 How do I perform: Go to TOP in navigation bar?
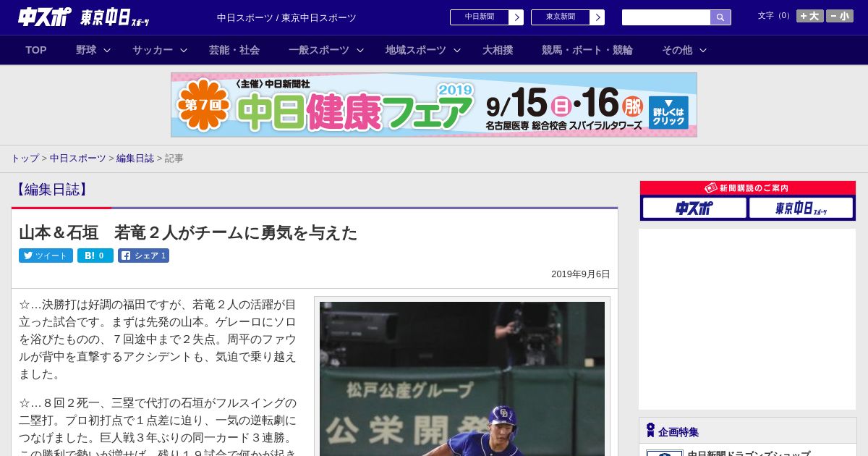(36, 50)
